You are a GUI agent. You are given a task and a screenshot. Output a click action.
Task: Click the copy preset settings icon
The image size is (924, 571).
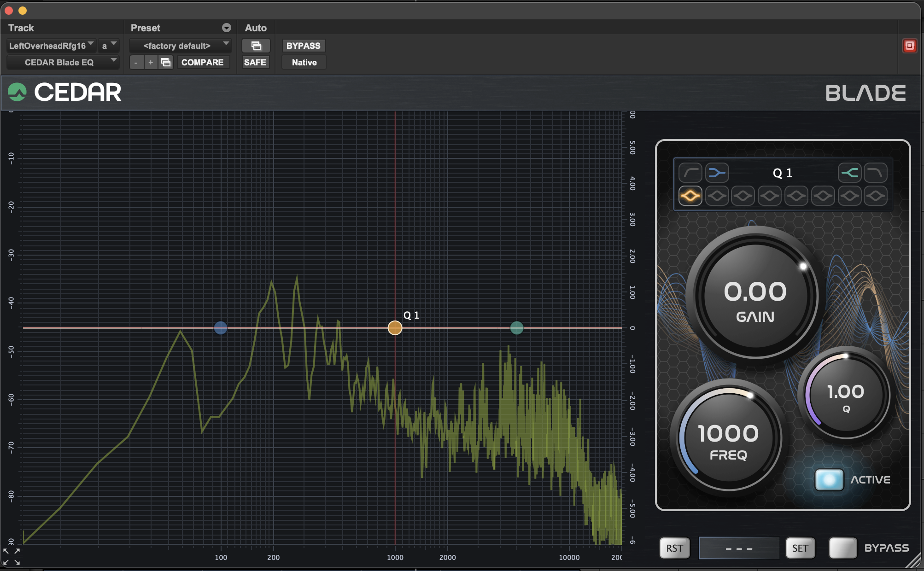166,62
